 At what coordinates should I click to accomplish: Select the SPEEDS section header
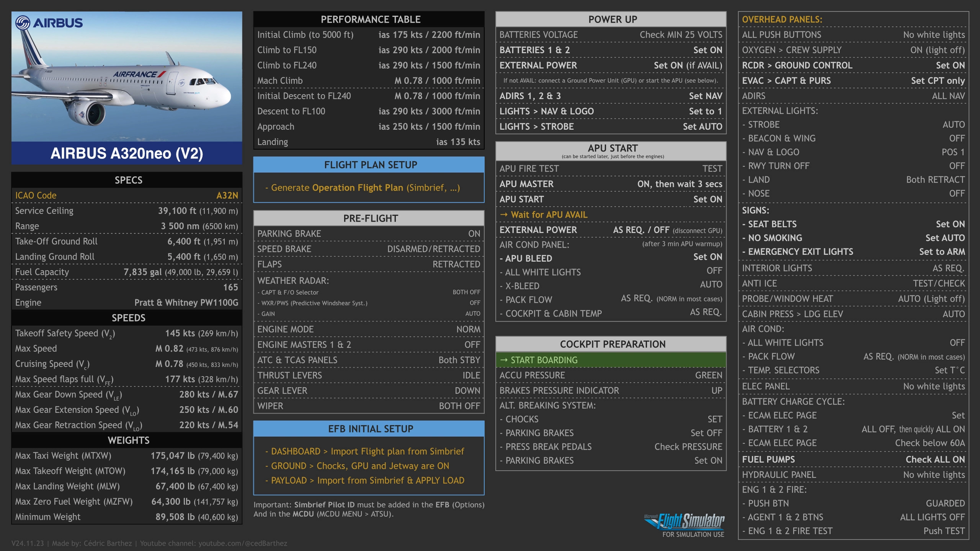click(127, 318)
